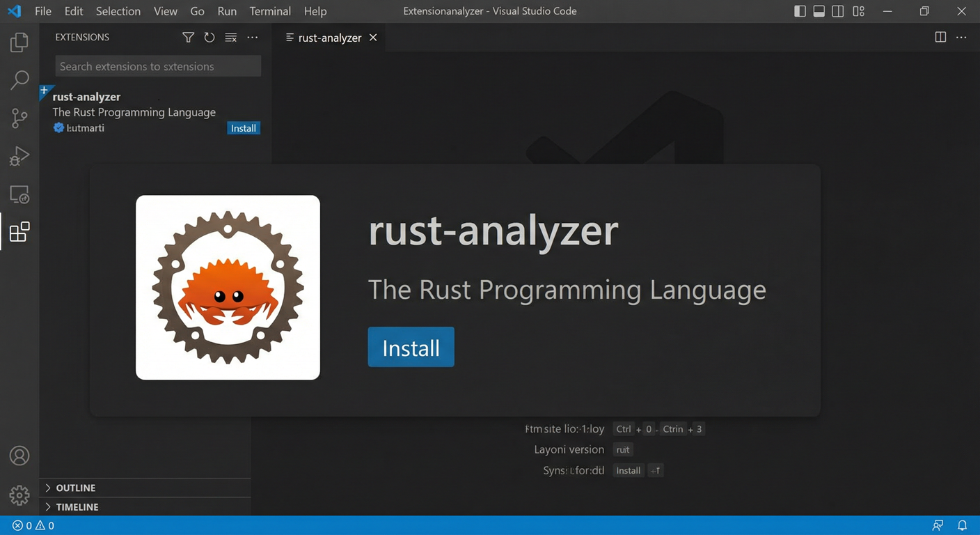Click the EXTENSIONS panel title
Viewport: 980px width, 535px height.
click(x=82, y=38)
